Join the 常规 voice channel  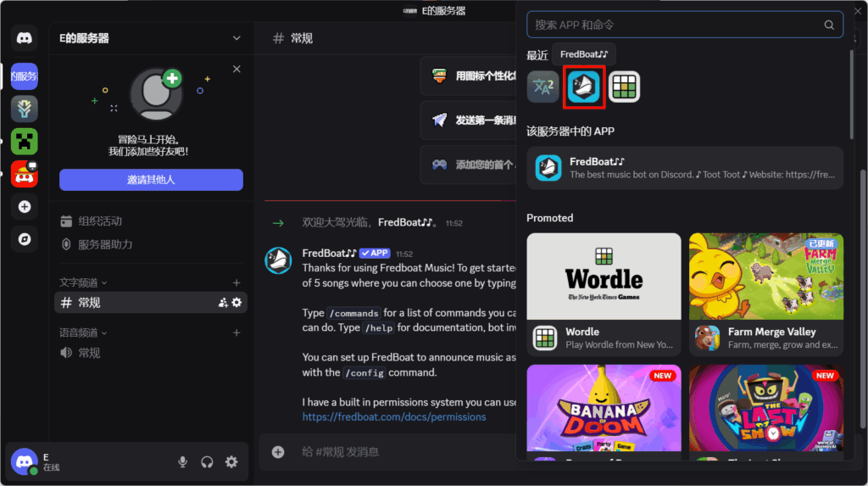click(x=151, y=353)
